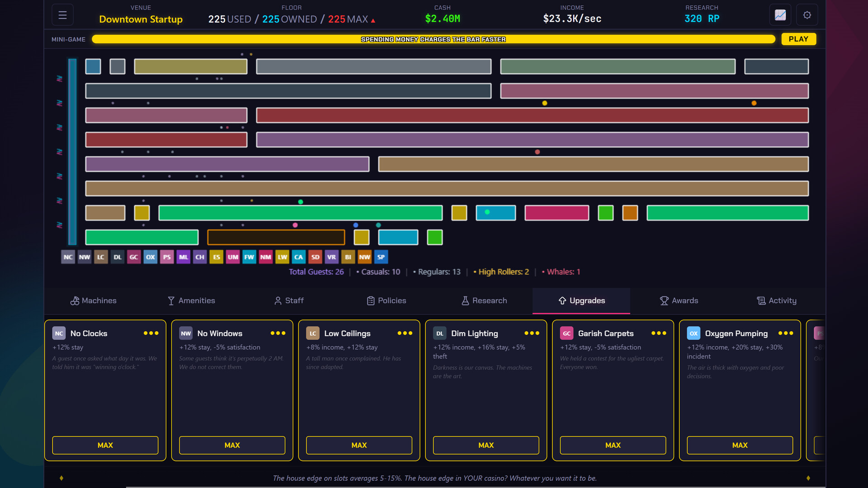Image resolution: width=868 pixels, height=488 pixels.
Task: Click MAX button on Oxygen Pumping card
Action: point(740,445)
